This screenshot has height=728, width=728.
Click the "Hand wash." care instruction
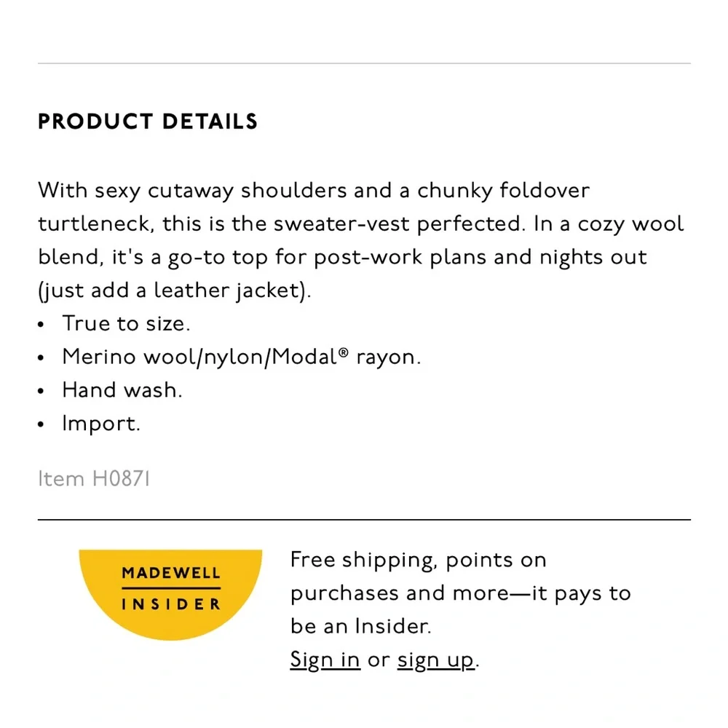coord(122,390)
